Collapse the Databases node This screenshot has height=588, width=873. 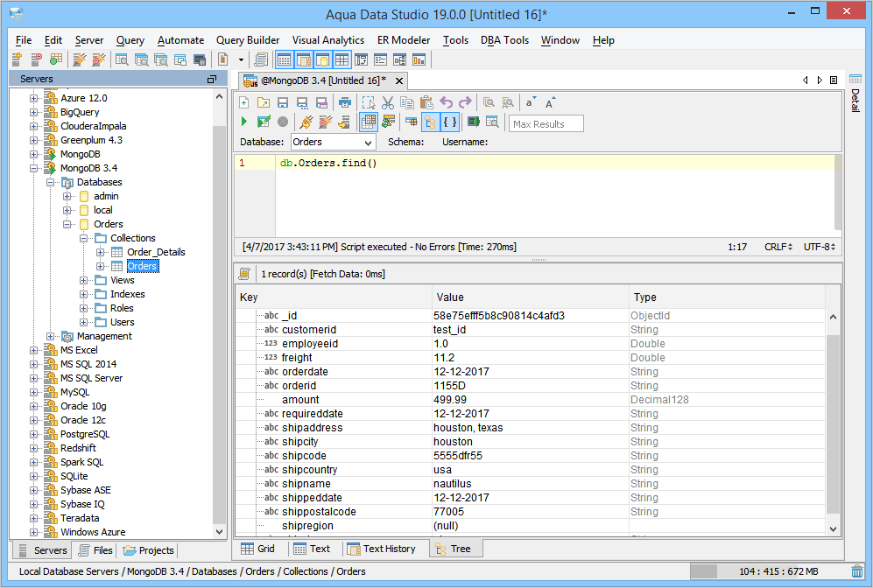click(x=51, y=182)
